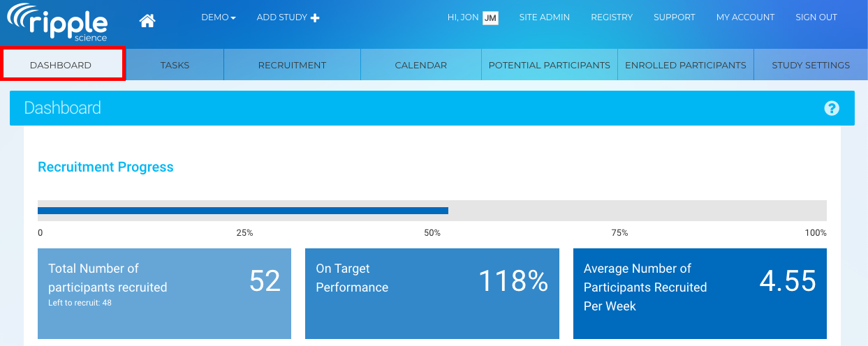Go to My Account
The height and width of the screenshot is (346, 868).
pos(745,17)
